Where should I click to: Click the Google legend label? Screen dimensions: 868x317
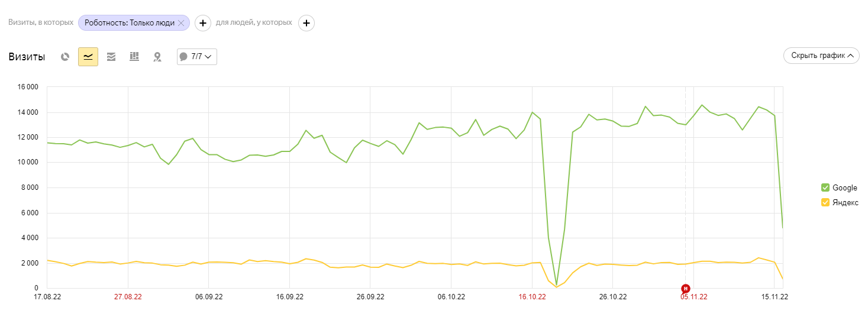[x=845, y=188]
